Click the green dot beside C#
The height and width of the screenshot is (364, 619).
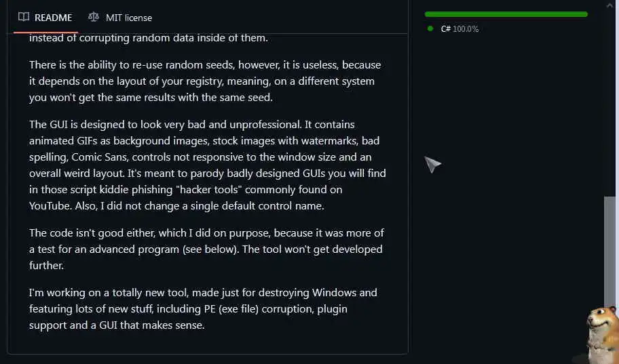click(430, 28)
